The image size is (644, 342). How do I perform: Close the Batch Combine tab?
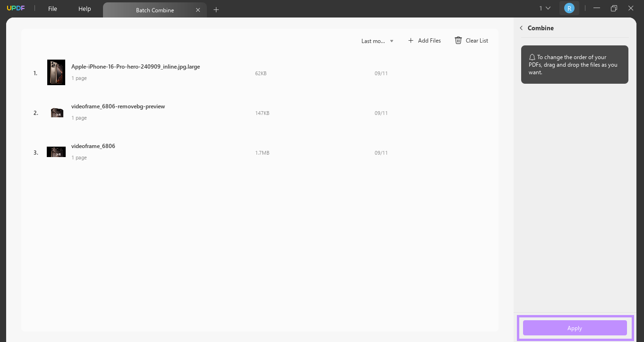(x=198, y=9)
